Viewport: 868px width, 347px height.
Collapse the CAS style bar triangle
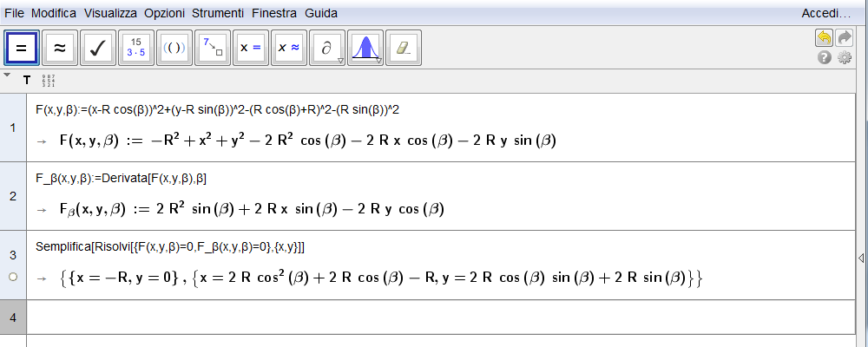pyautogui.click(x=7, y=75)
